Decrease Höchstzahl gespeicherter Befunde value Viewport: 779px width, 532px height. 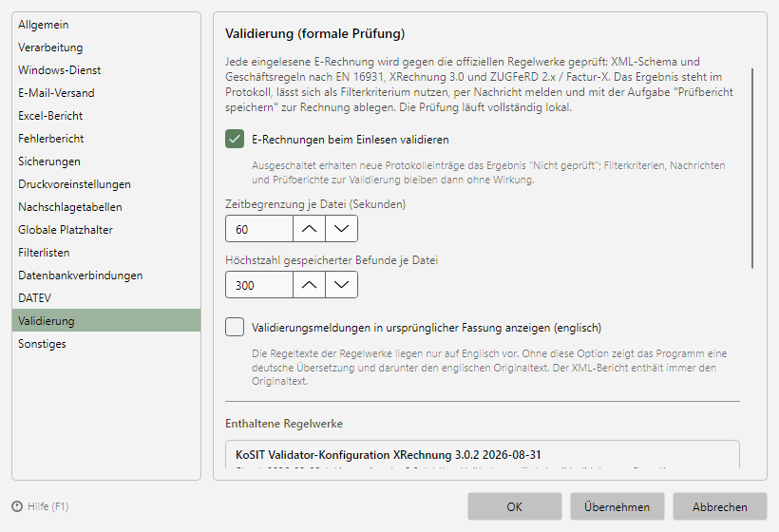(341, 285)
